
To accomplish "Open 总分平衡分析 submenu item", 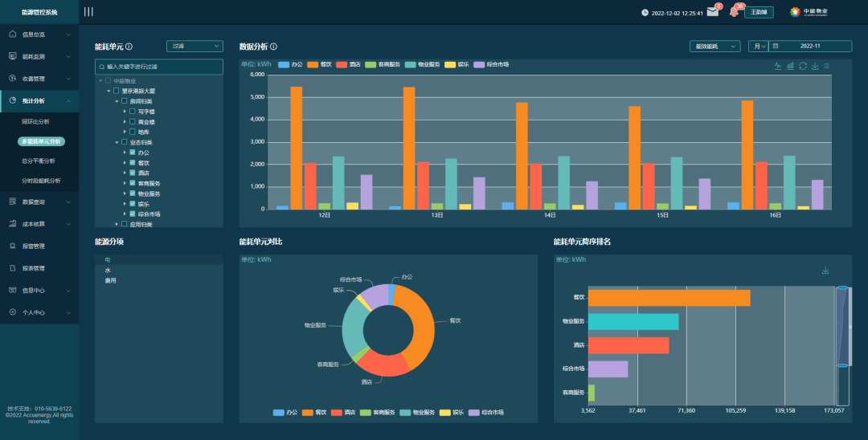I will click(x=39, y=161).
